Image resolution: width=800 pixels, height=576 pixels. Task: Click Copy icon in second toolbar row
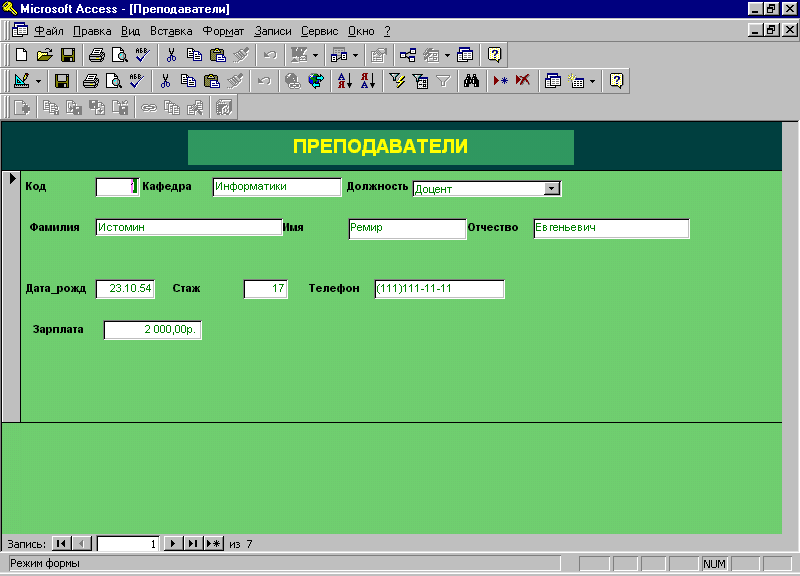point(188,81)
